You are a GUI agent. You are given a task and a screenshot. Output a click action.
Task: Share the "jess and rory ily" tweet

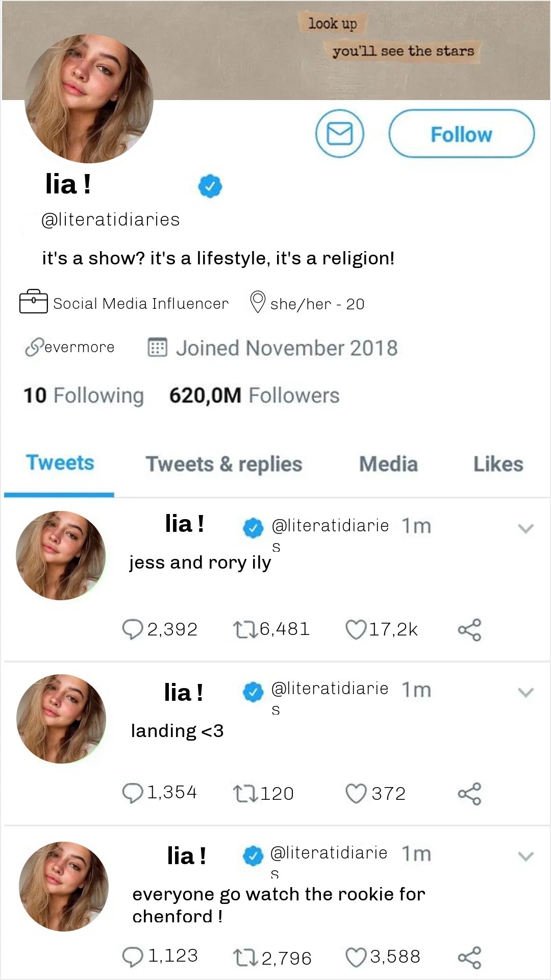(469, 630)
